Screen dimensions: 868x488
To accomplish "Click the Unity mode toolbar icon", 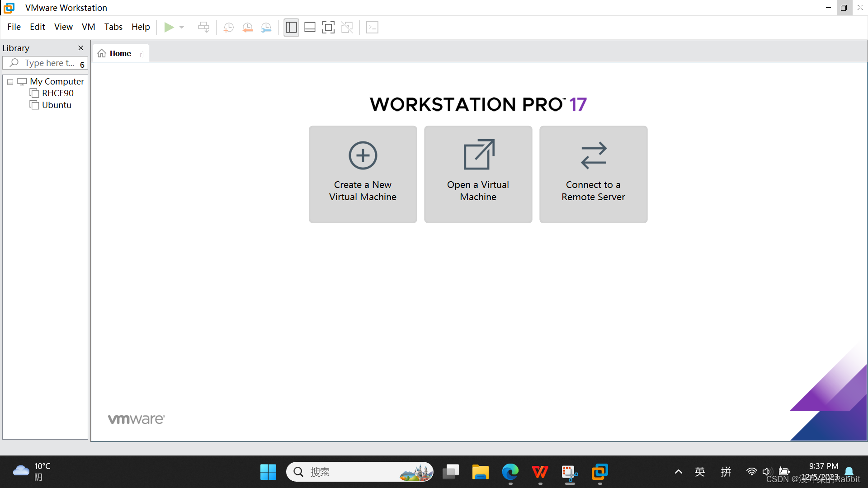I will click(347, 28).
